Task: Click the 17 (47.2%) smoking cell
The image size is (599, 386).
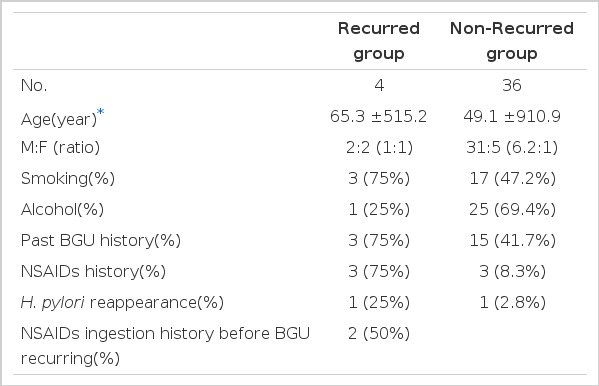Action: pyautogui.click(x=512, y=178)
